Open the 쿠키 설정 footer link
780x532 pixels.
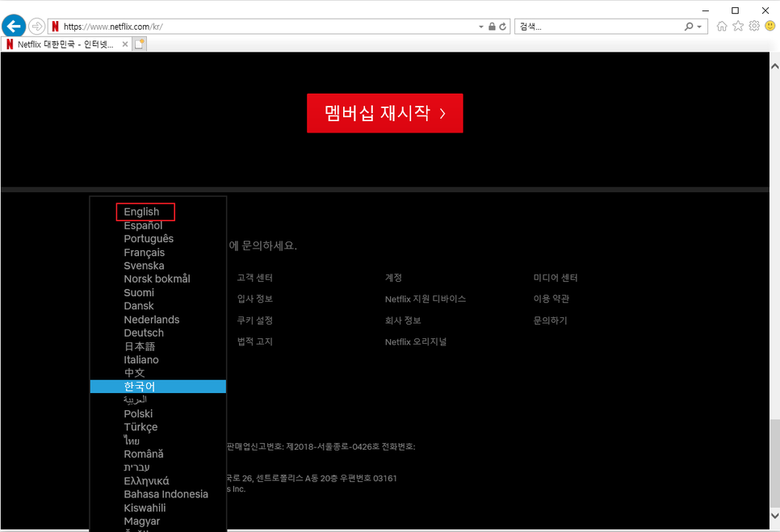tap(254, 320)
